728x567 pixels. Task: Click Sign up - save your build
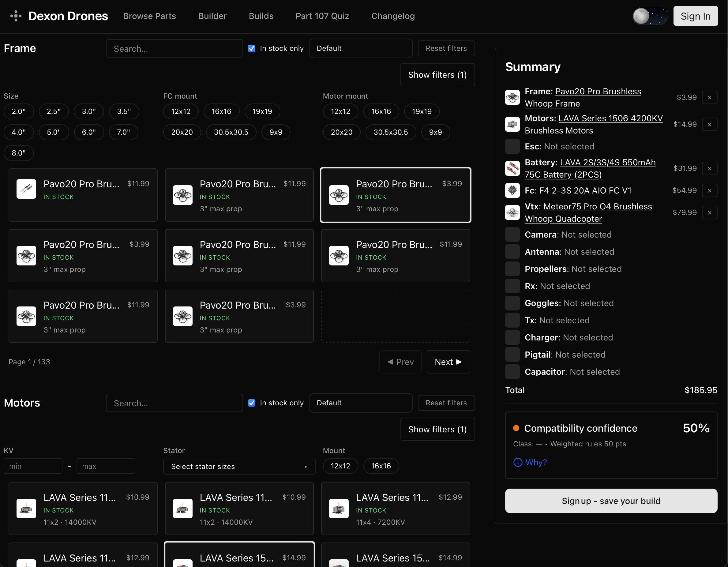611,501
